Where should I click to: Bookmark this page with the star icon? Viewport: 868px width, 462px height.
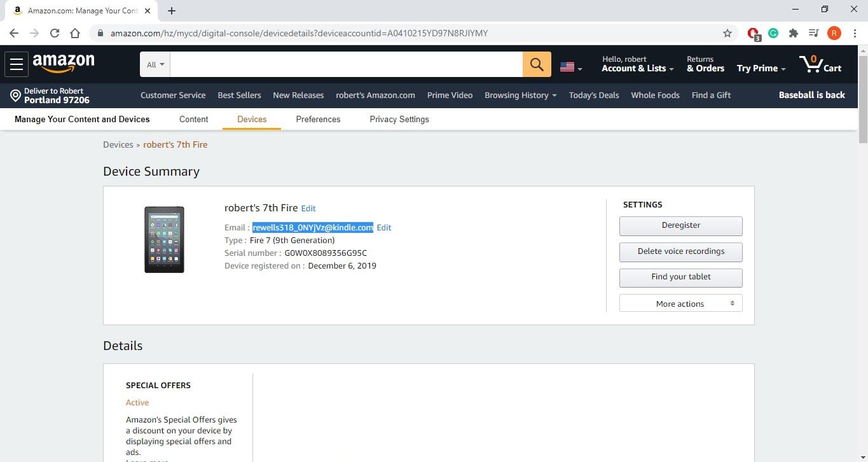tap(727, 33)
